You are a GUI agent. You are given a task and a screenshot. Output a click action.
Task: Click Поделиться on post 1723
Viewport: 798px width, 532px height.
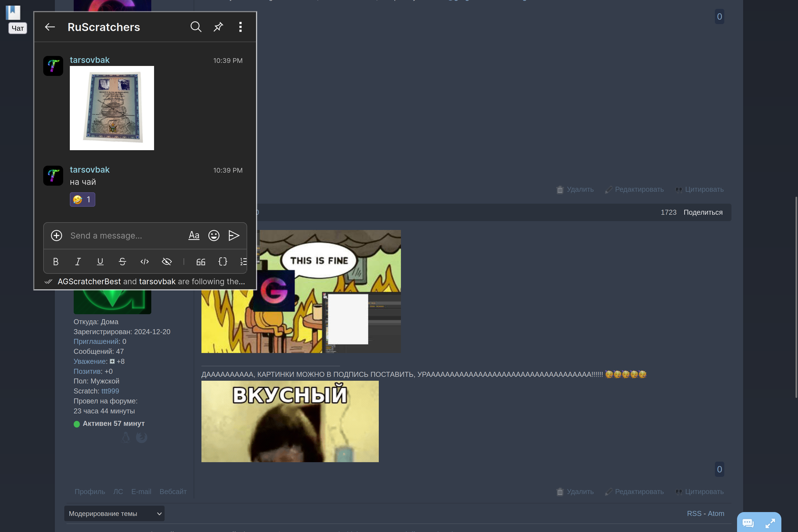point(703,213)
